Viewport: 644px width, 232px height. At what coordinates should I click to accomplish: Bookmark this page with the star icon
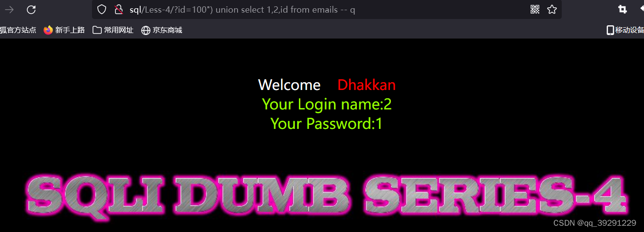(552, 9)
